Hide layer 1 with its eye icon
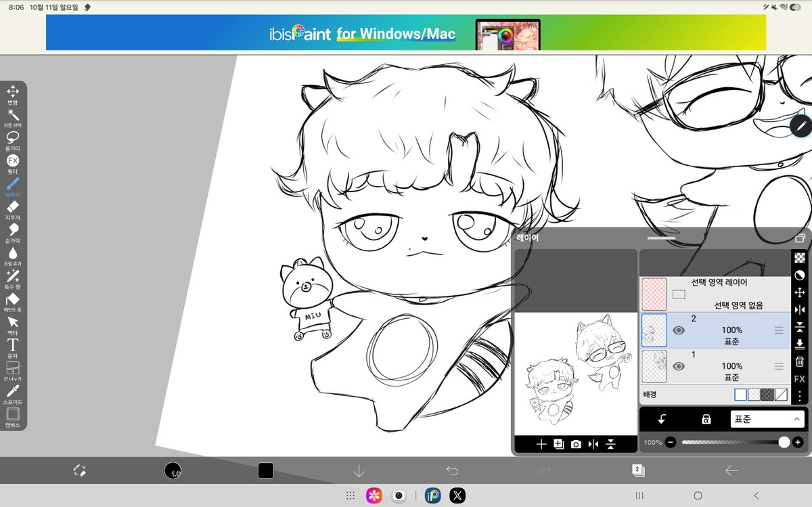The width and height of the screenshot is (812, 507). (679, 366)
